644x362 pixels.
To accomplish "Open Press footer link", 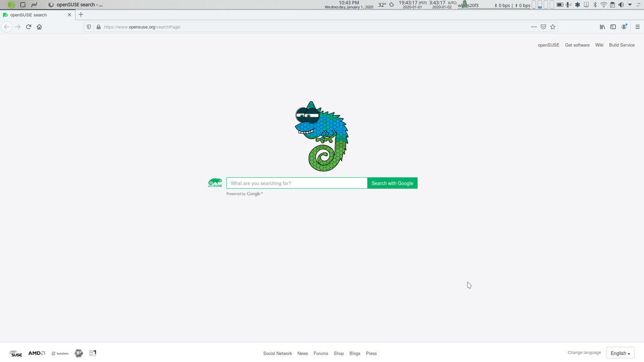I will click(x=371, y=354).
